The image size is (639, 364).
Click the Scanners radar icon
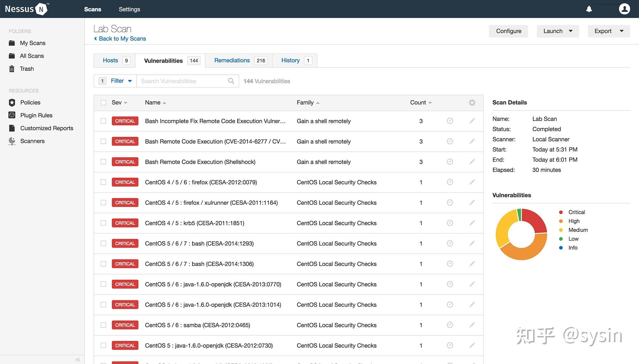[x=12, y=141]
